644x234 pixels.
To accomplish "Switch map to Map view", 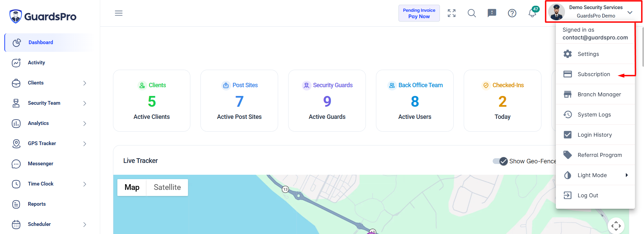I will [x=132, y=187].
